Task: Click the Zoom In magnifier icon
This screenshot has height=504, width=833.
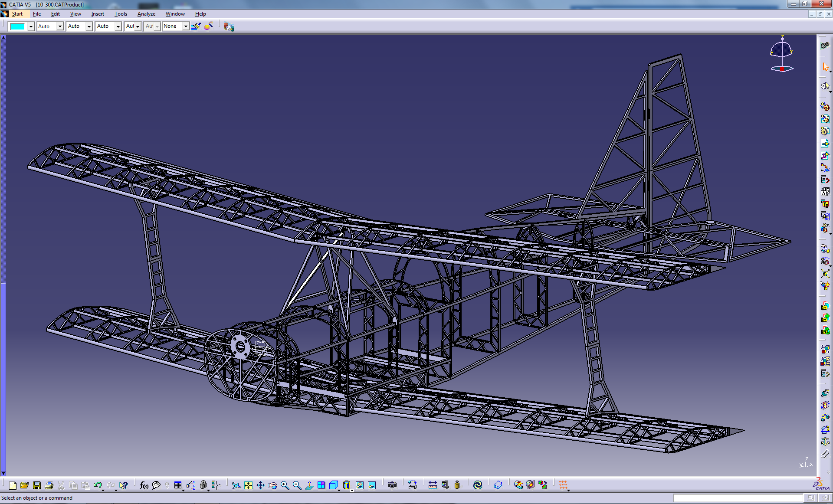Action: pos(285,485)
